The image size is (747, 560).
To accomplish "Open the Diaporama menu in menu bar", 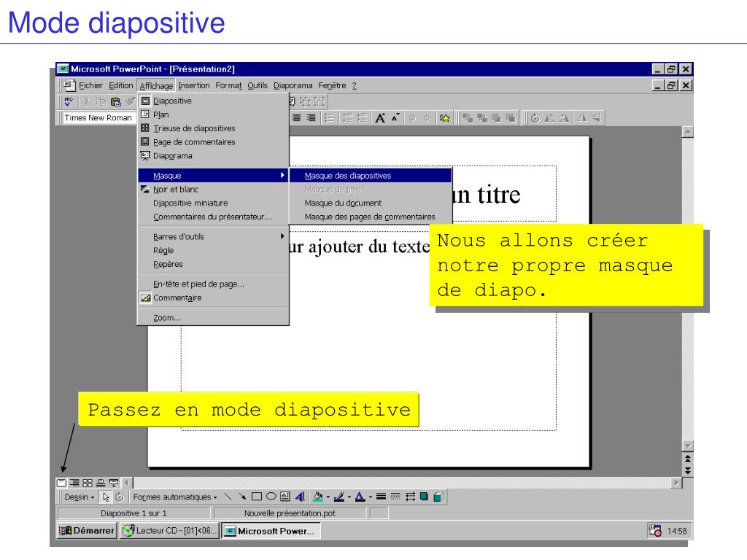I will (x=293, y=86).
